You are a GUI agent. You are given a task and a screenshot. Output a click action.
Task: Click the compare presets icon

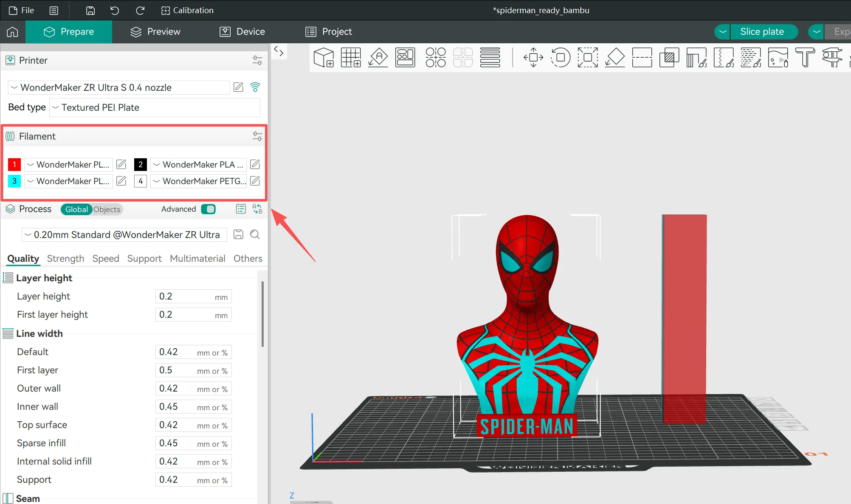click(x=257, y=209)
